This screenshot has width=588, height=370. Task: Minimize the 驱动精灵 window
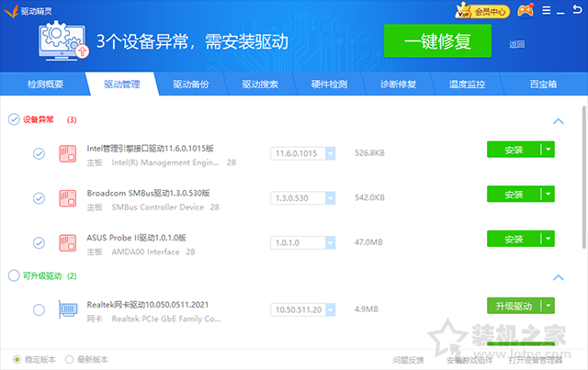tap(560, 12)
